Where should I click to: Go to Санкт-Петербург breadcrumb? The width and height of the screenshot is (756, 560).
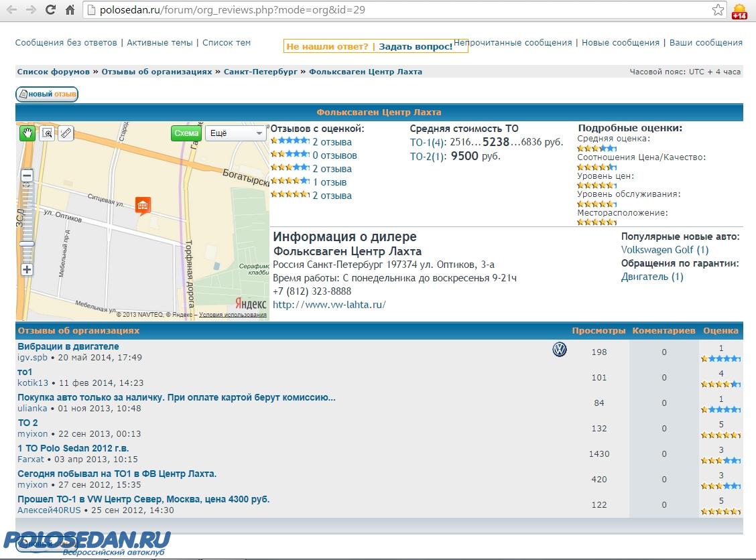261,71
